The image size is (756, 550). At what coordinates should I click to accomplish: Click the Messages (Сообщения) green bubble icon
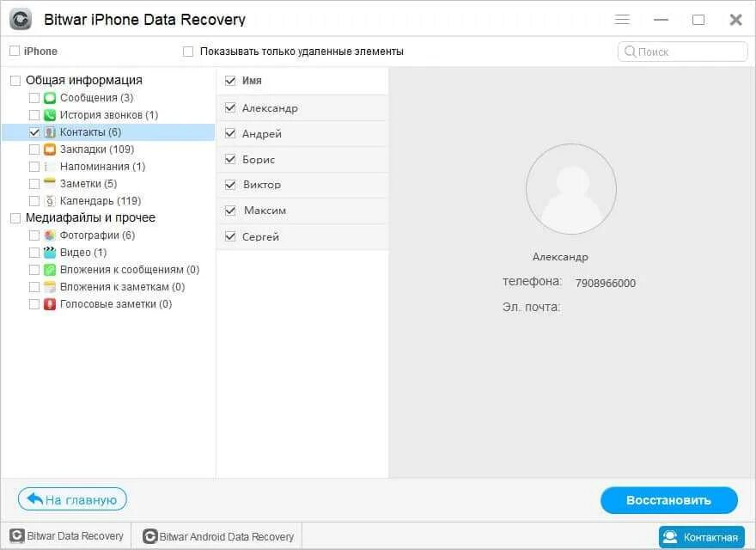pyautogui.click(x=50, y=98)
